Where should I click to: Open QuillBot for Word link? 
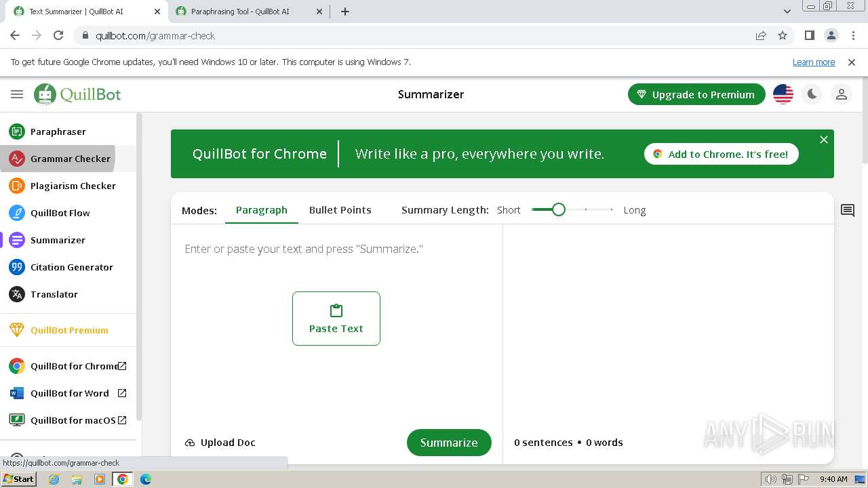coord(68,393)
